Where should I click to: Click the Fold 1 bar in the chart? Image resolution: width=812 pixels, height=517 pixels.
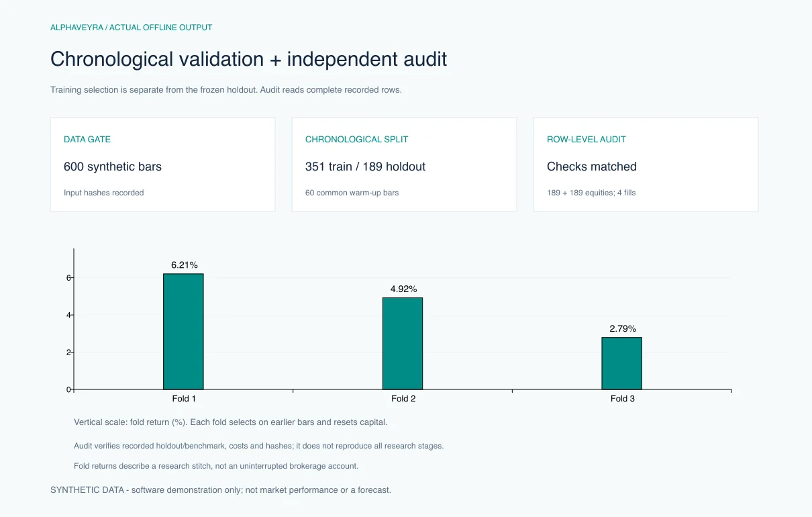pos(183,332)
